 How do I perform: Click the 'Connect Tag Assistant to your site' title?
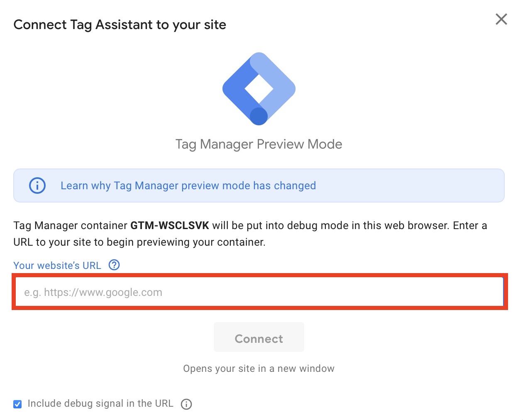point(120,25)
